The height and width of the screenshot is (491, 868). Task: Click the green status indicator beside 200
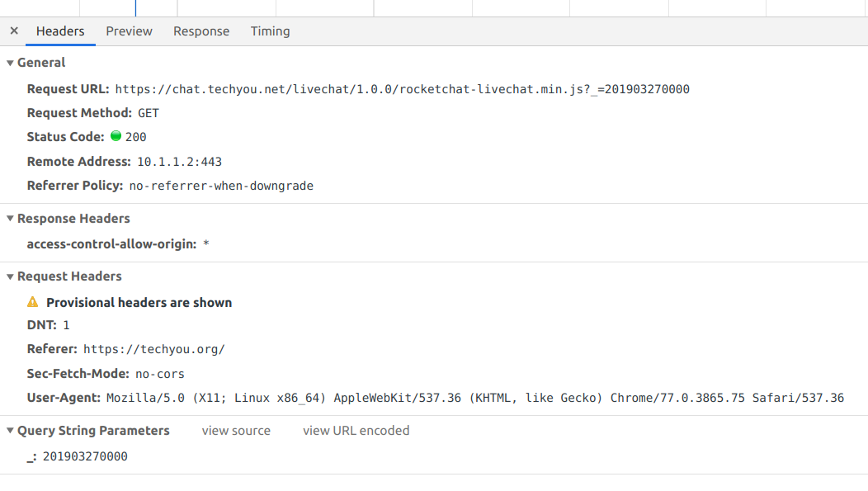tap(116, 137)
